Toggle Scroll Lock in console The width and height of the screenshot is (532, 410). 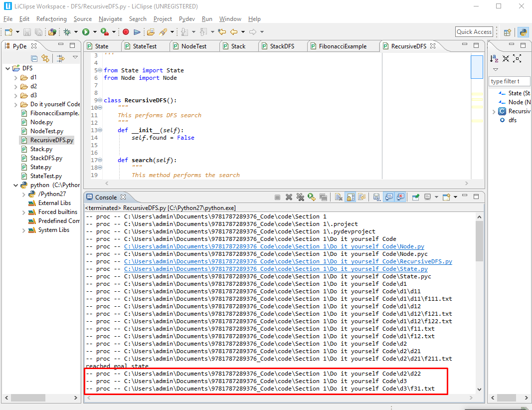pos(351,197)
